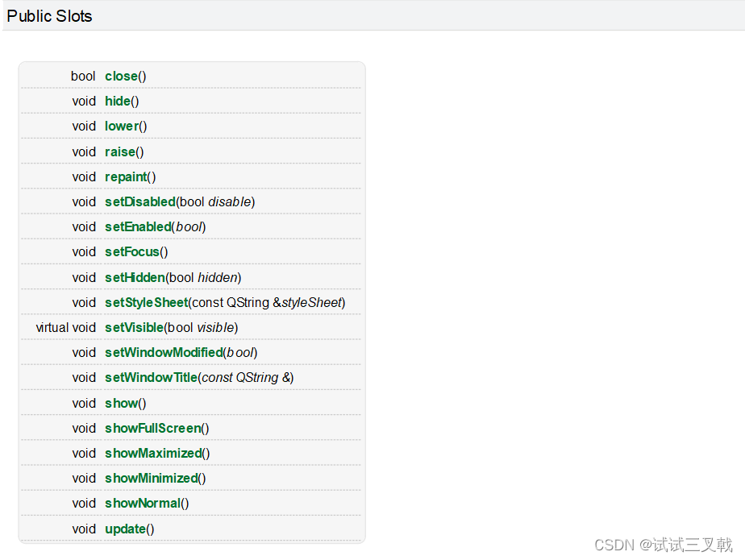Select 'void' in the showNormal() row
The height and width of the screenshot is (560, 745).
84,504
